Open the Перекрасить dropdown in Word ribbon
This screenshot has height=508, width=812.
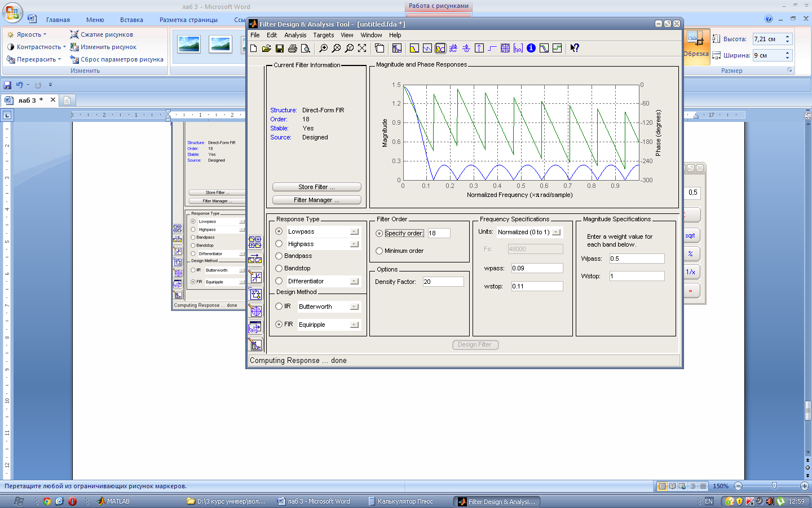(34, 59)
